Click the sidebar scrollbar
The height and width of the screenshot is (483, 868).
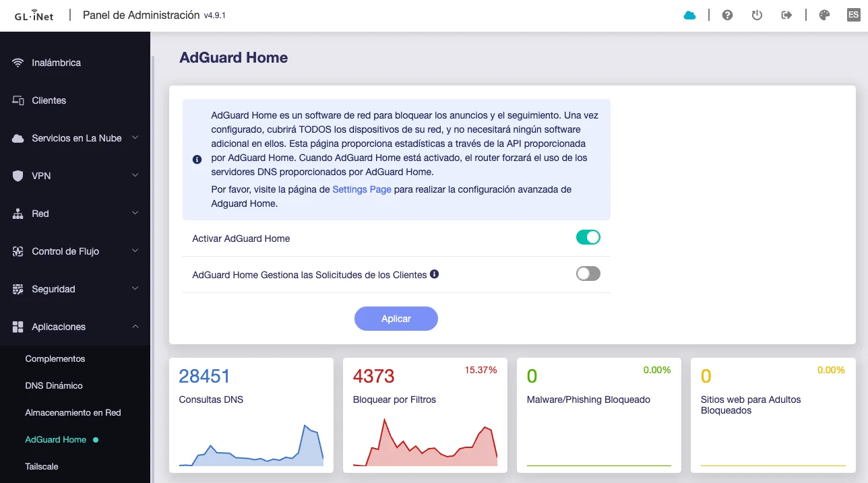point(152,269)
